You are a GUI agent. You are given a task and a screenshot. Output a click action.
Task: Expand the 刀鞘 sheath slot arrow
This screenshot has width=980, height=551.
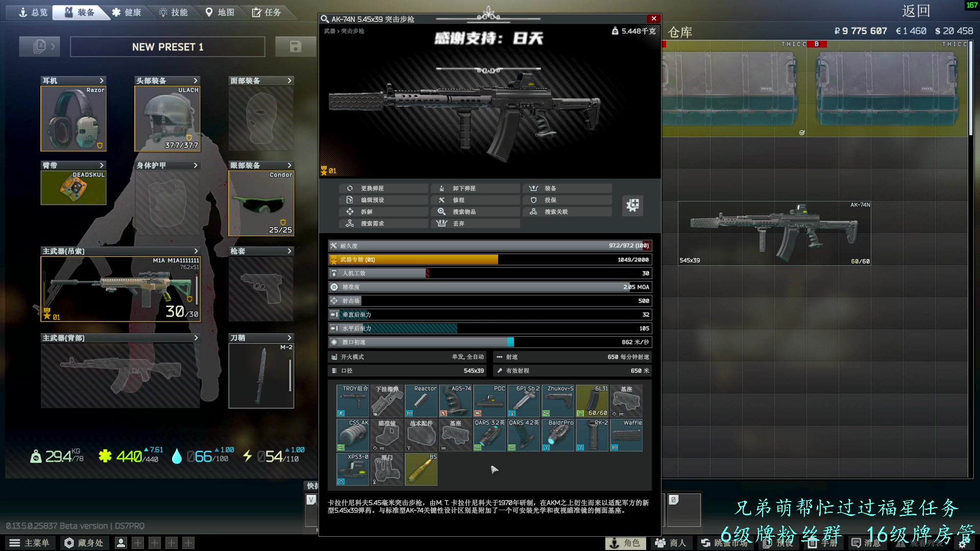click(x=289, y=338)
